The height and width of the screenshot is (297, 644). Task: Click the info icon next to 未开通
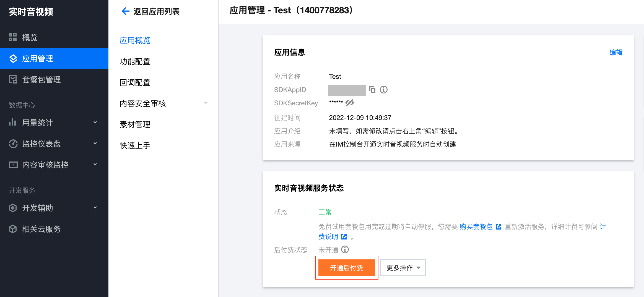point(345,250)
